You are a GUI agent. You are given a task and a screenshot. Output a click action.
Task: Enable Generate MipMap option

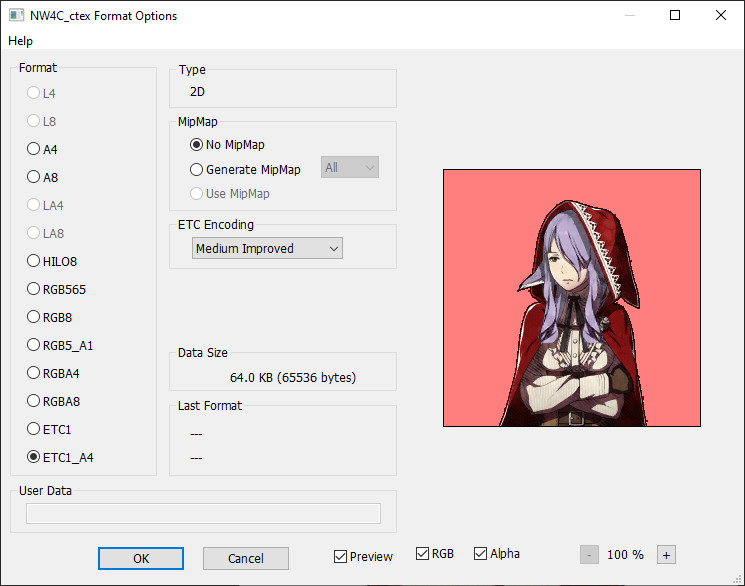coord(245,170)
